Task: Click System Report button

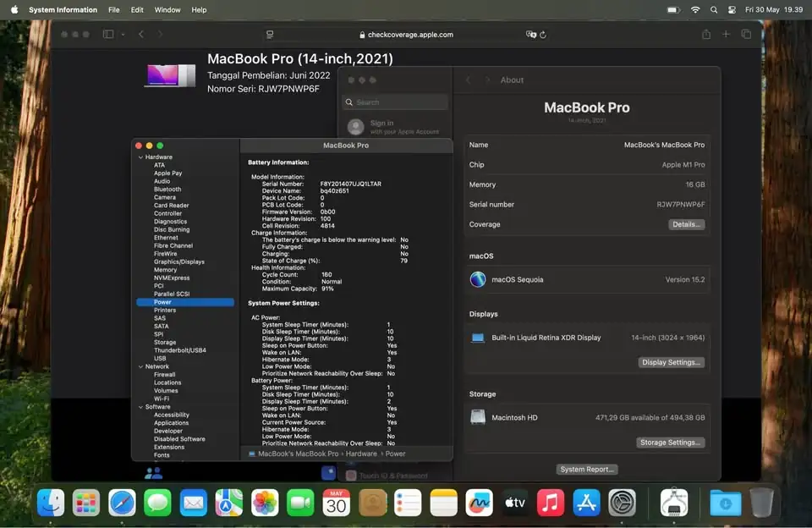Action: point(587,469)
